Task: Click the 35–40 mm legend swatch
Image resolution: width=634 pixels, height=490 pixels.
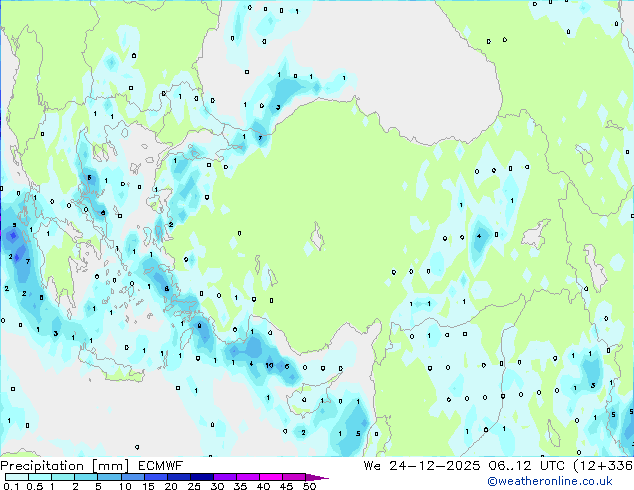Action: pyautogui.click(x=248, y=477)
